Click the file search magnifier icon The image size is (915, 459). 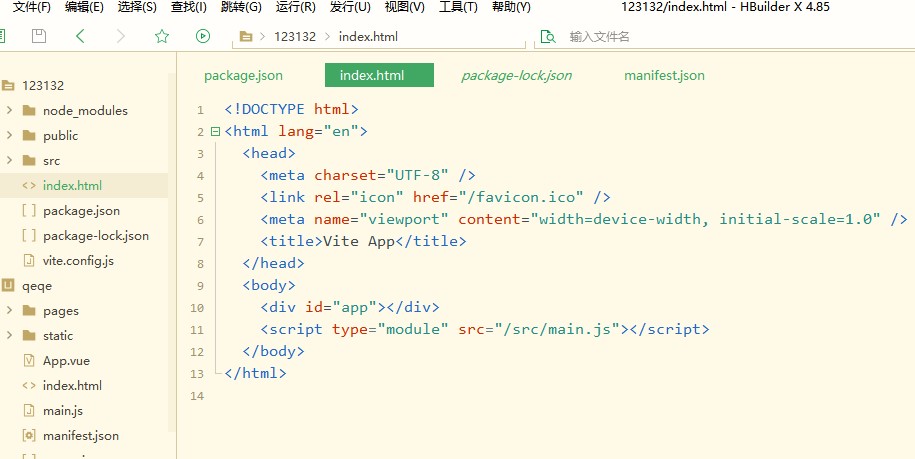click(547, 37)
